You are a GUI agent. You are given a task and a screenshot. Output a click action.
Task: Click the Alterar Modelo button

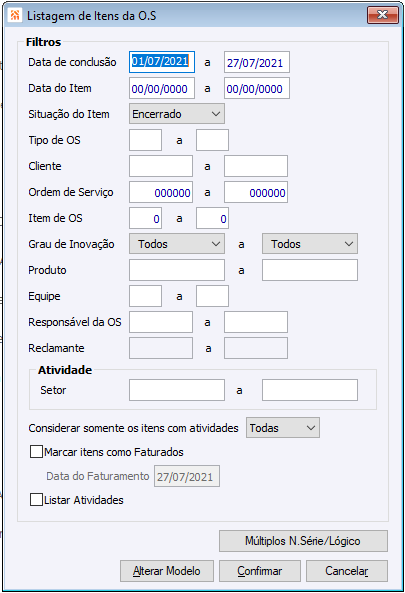click(x=167, y=571)
